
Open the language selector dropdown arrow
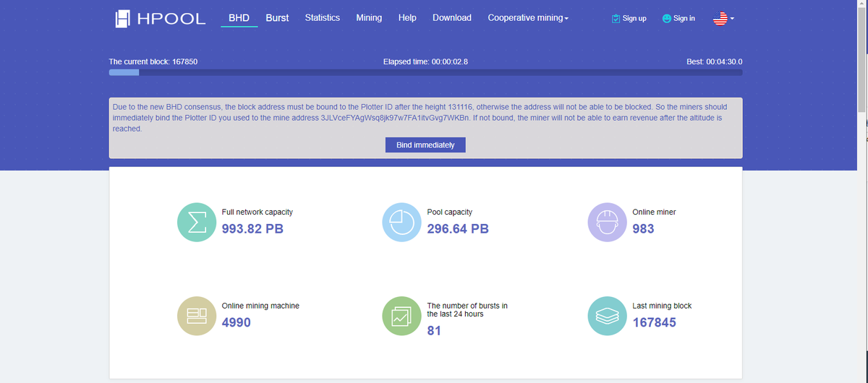coord(732,19)
